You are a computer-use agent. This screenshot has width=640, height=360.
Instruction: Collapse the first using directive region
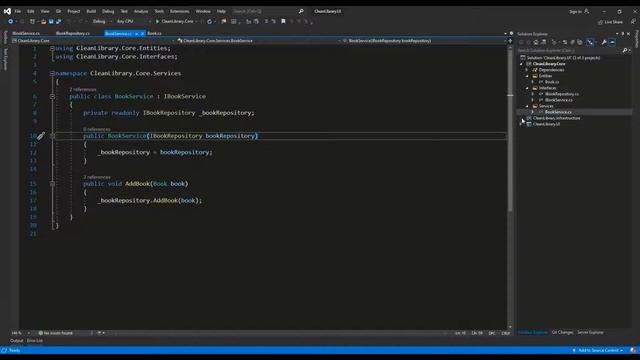(52, 48)
